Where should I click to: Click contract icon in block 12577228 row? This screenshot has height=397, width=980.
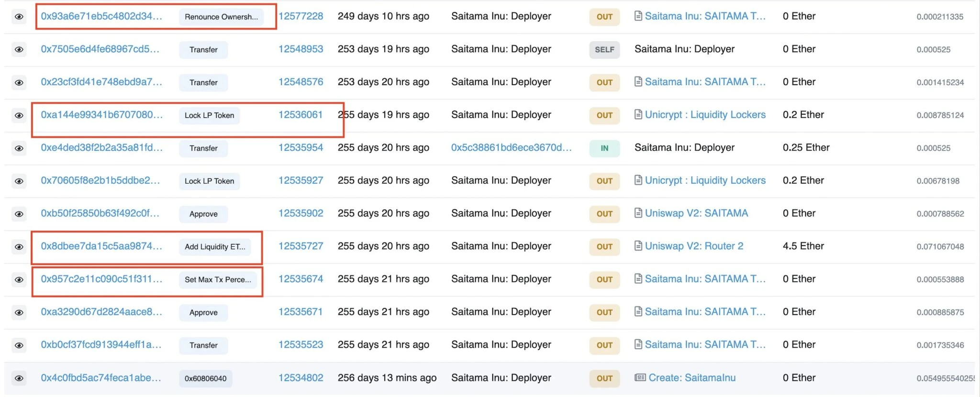click(638, 16)
